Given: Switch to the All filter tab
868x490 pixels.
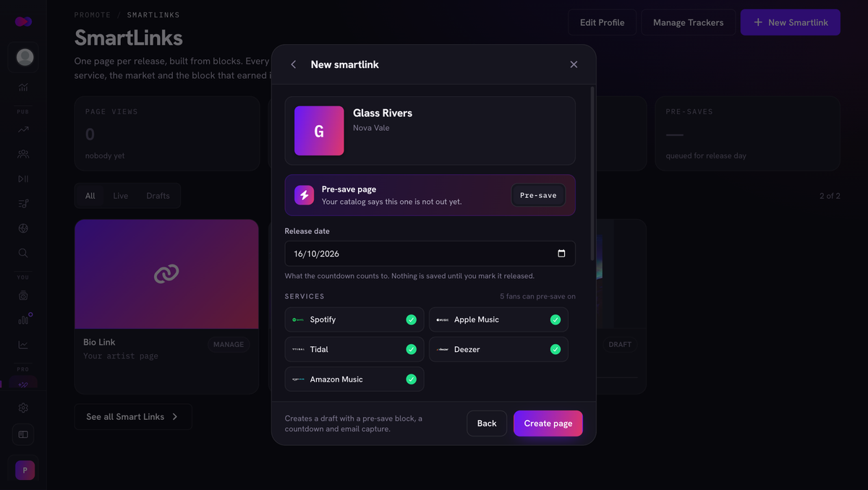Looking at the screenshot, I should [x=90, y=196].
